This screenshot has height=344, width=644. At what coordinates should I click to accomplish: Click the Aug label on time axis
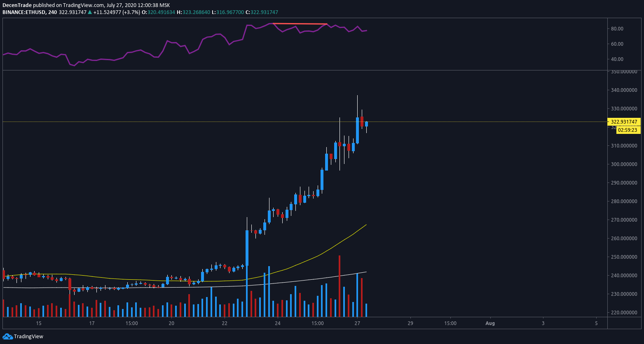[490, 323]
